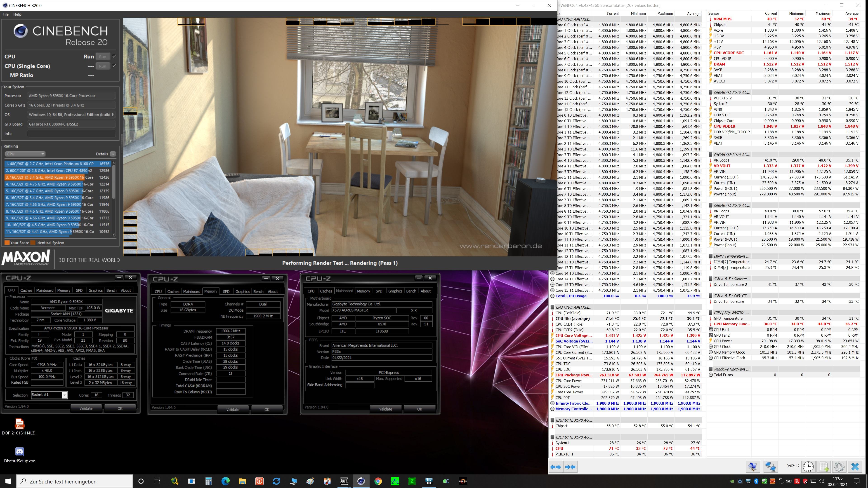Open Google Chrome from taskbar
868x488 pixels.
[x=378, y=481]
